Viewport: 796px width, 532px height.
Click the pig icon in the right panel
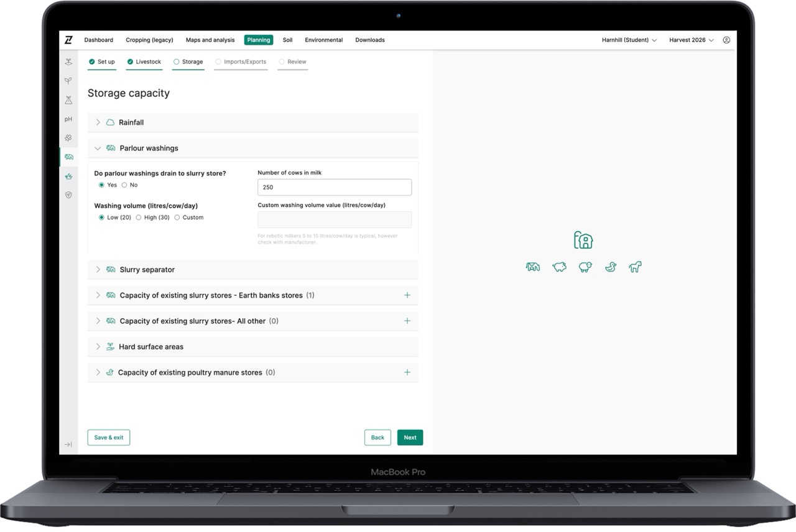(x=559, y=267)
